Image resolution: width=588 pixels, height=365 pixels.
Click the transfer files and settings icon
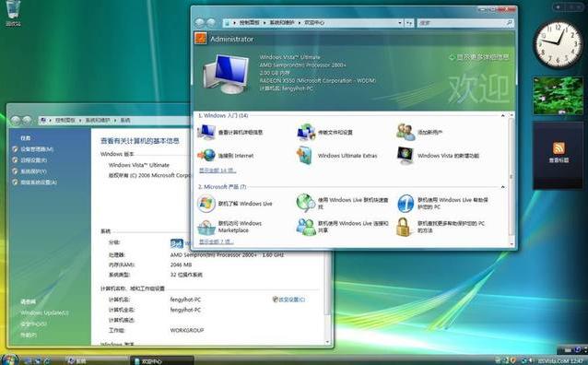(x=306, y=132)
